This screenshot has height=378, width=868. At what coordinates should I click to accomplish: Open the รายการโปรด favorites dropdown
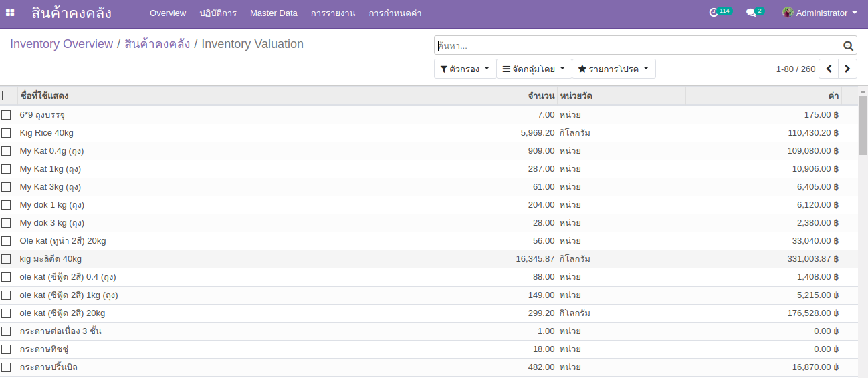(x=613, y=69)
